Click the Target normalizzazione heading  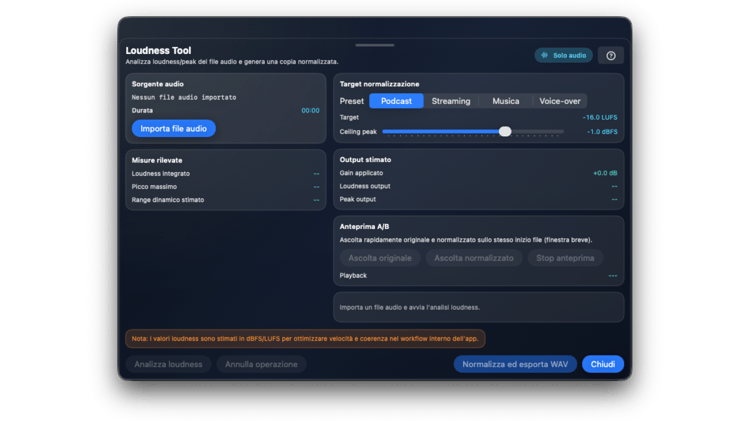(x=379, y=84)
